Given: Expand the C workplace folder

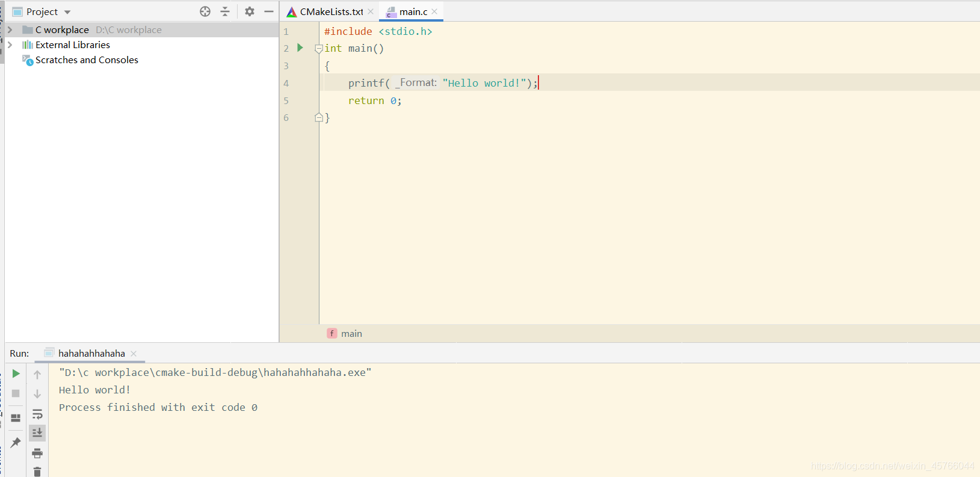Looking at the screenshot, I should click(x=10, y=29).
